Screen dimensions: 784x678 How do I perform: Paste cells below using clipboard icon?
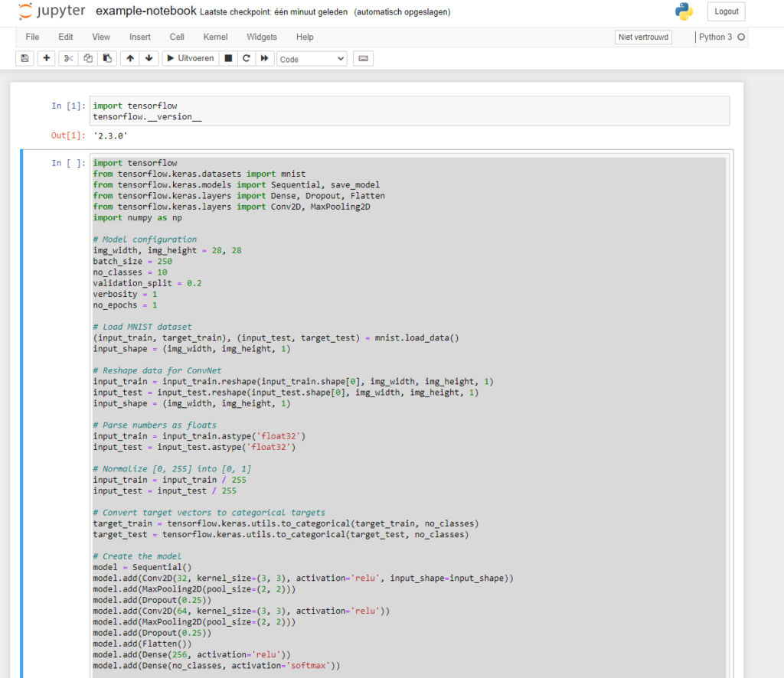(x=107, y=59)
